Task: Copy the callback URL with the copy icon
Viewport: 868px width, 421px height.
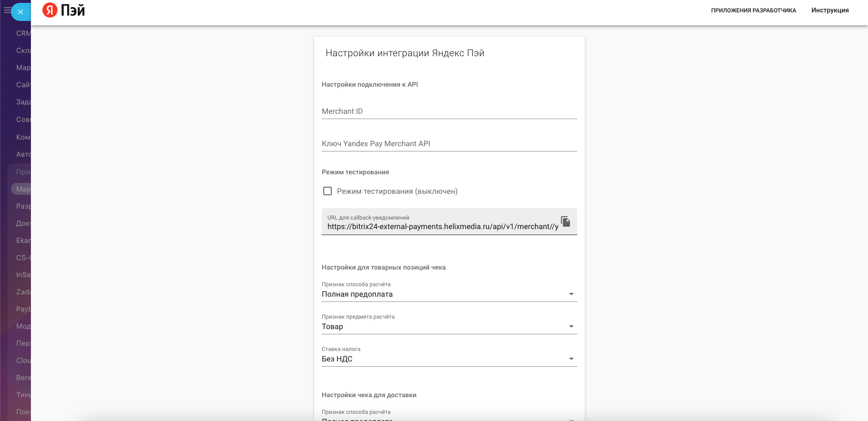Action: [565, 221]
